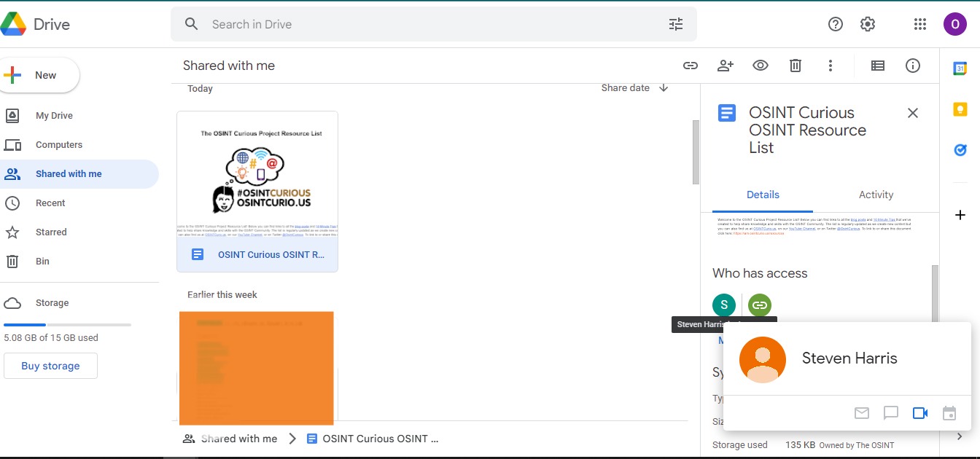This screenshot has height=459, width=980.
Task: Open Google Calendar side panel icon
Action: 960,68
